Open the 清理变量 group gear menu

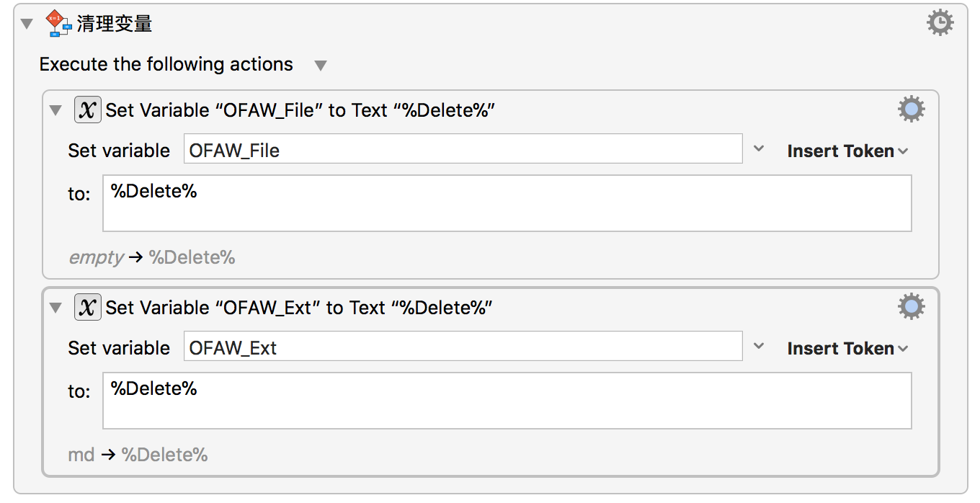click(x=940, y=23)
